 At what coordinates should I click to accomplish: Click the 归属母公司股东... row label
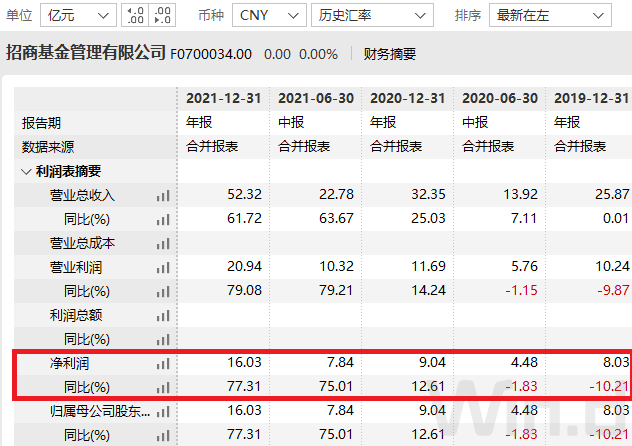(x=100, y=411)
